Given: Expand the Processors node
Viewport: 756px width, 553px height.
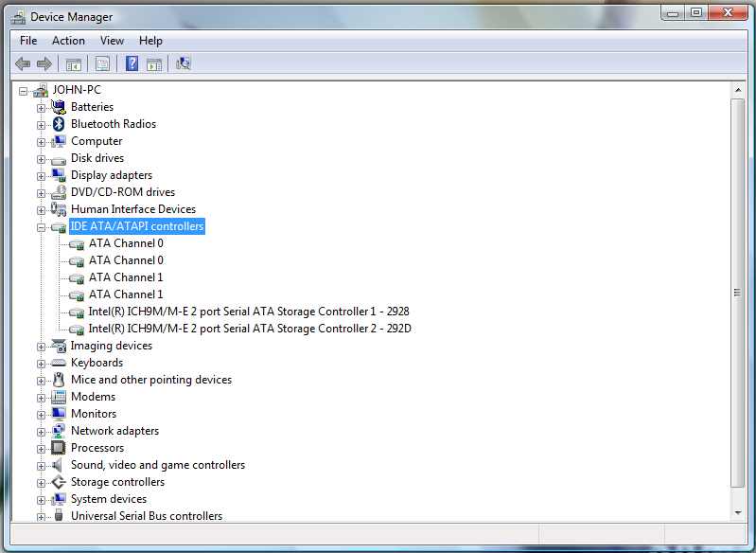Looking at the screenshot, I should pos(41,449).
